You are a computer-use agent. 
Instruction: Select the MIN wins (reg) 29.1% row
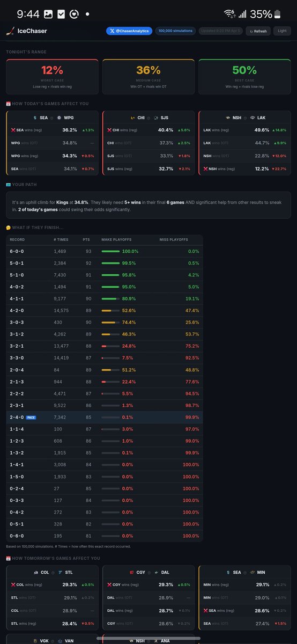(x=245, y=585)
